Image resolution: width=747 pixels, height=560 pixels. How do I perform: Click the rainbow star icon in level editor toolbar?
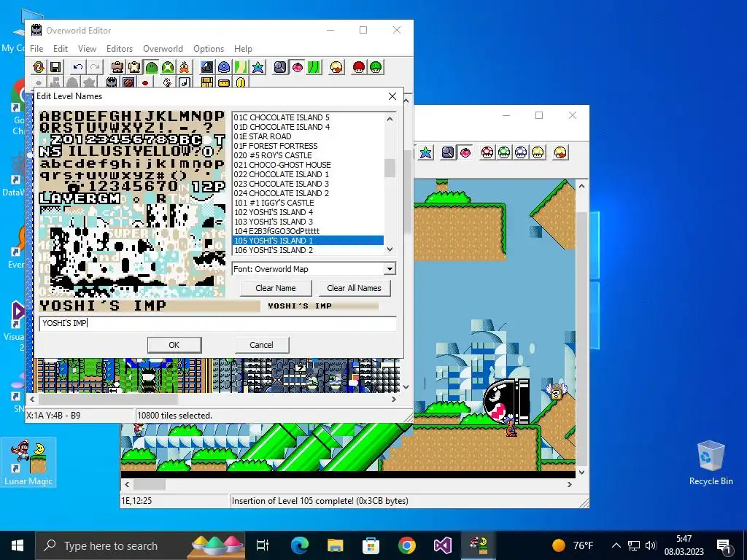pyautogui.click(x=425, y=152)
